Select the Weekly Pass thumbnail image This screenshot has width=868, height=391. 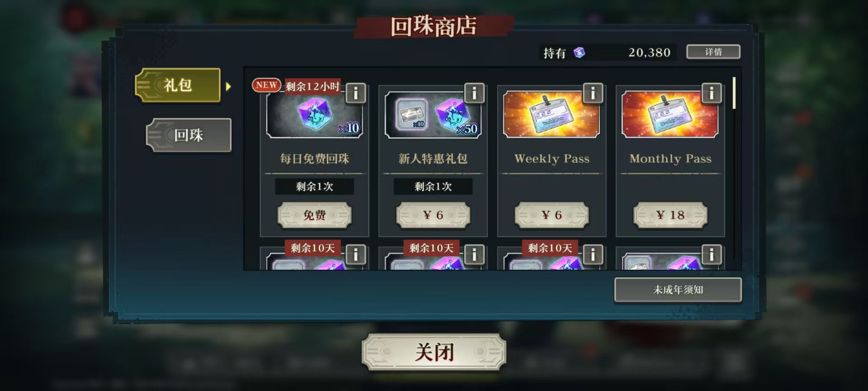point(552,114)
